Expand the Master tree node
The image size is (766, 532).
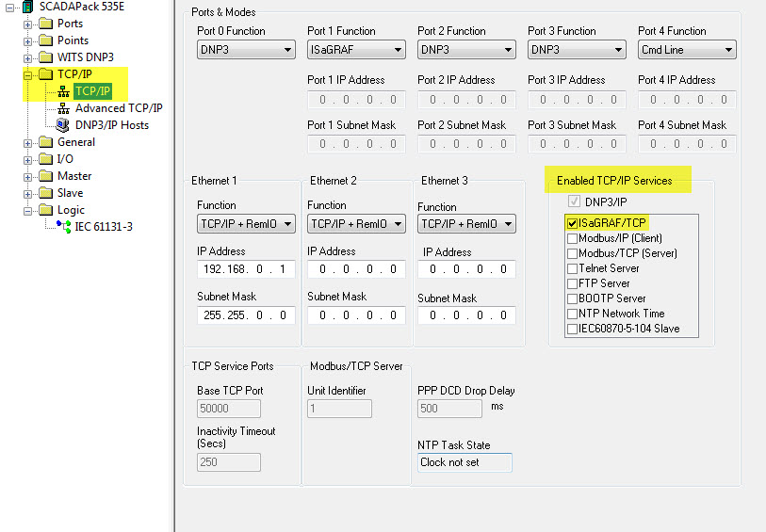[x=28, y=177]
